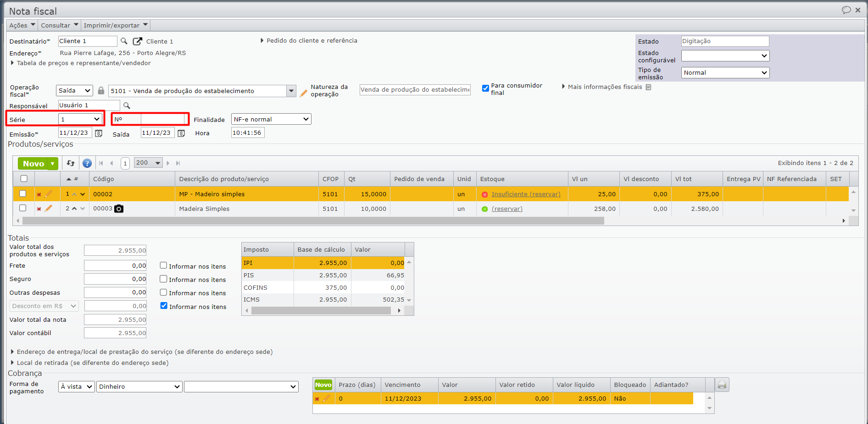Open the Tipo de emissão dropdown

725,73
